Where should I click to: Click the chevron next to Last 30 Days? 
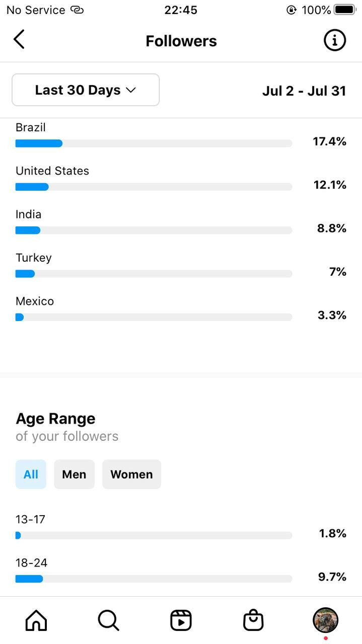pyautogui.click(x=131, y=91)
